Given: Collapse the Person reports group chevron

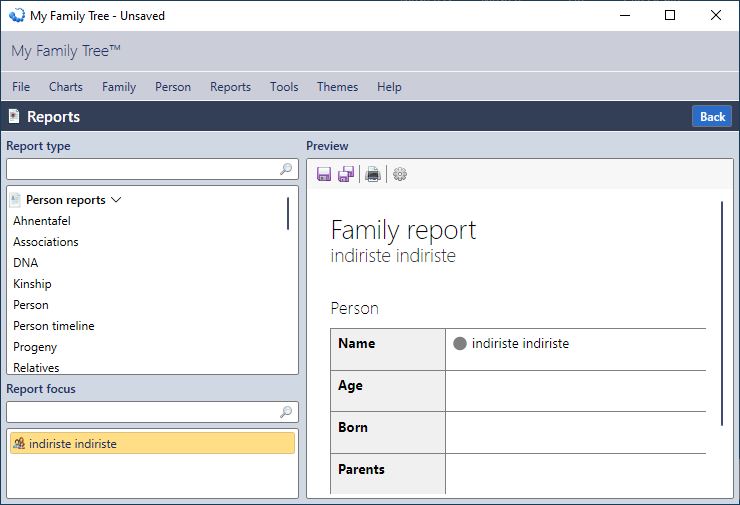Looking at the screenshot, I should pos(116,200).
